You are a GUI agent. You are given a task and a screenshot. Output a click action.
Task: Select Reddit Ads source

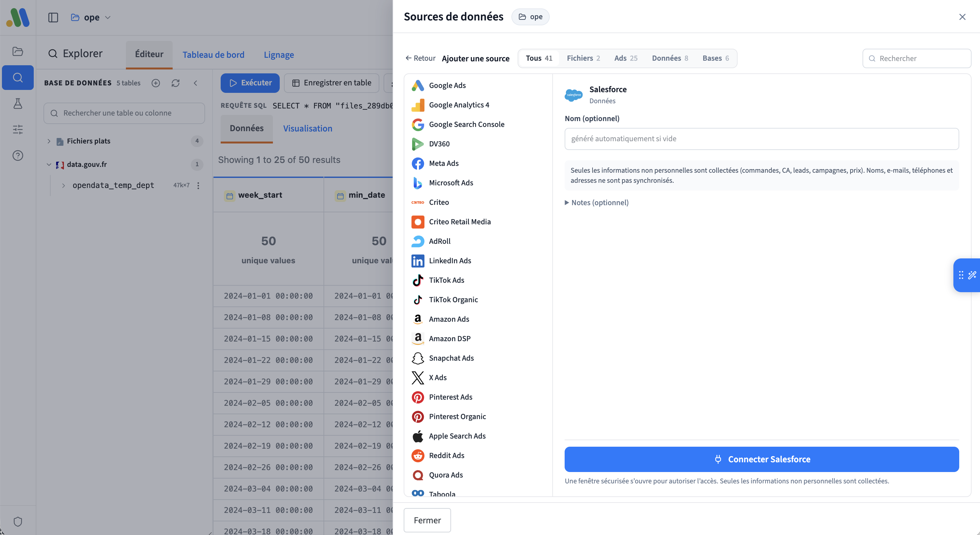(478, 455)
